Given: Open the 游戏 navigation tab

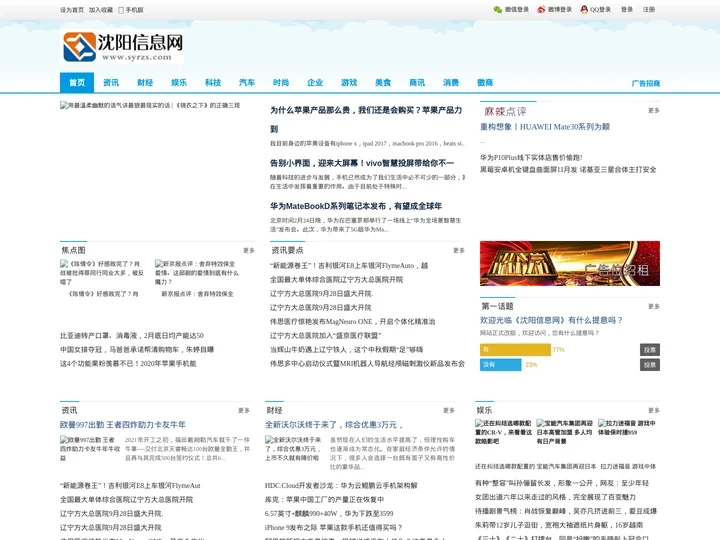Looking at the screenshot, I should (349, 83).
